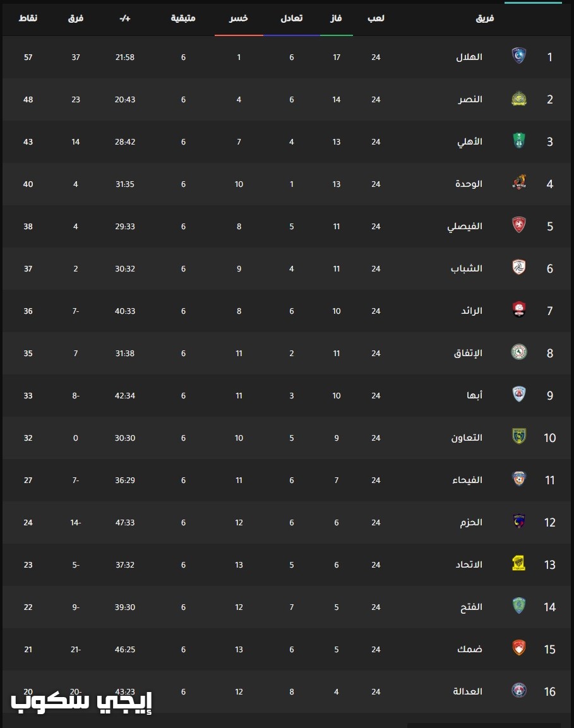Select the تعادل draws column header

click(292, 18)
